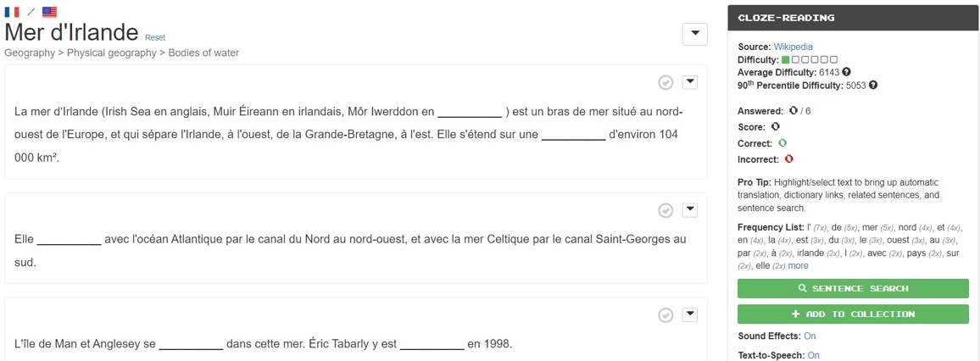Open third paragraph's dropdown arrow

[689, 314]
